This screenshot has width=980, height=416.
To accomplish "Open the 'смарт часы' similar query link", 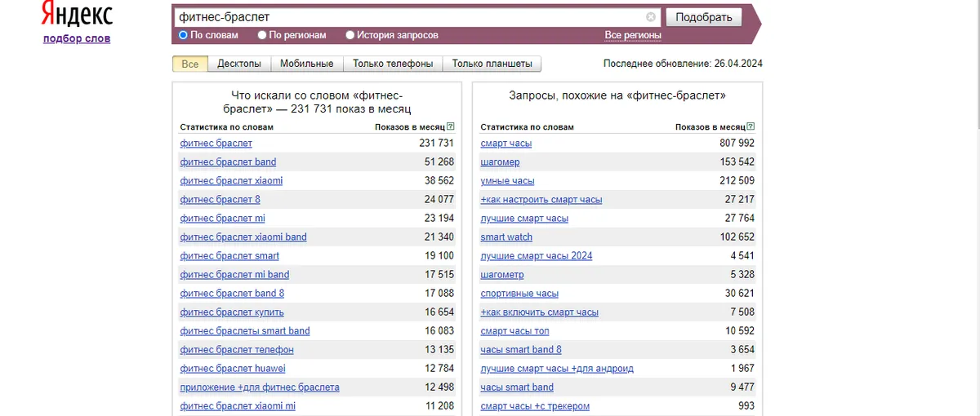I will click(506, 144).
